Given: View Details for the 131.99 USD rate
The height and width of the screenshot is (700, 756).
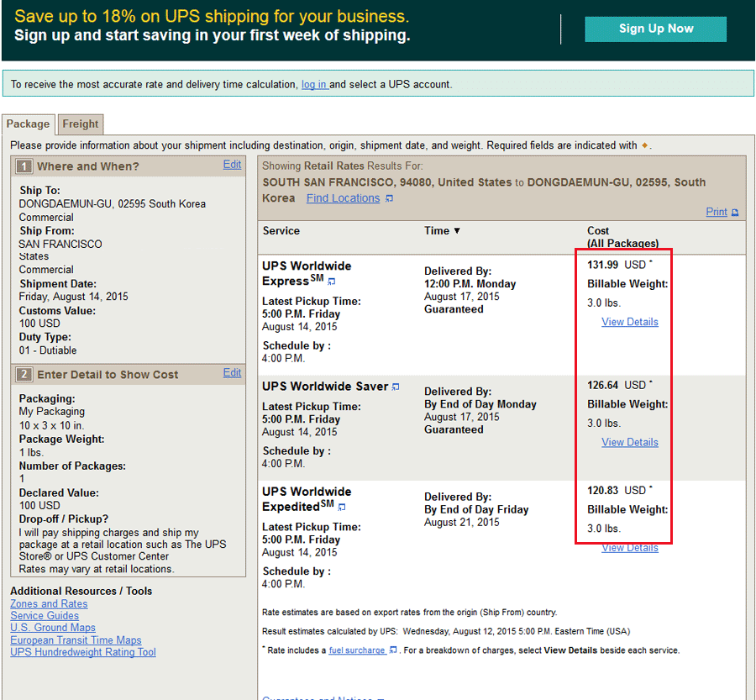Looking at the screenshot, I should [630, 322].
